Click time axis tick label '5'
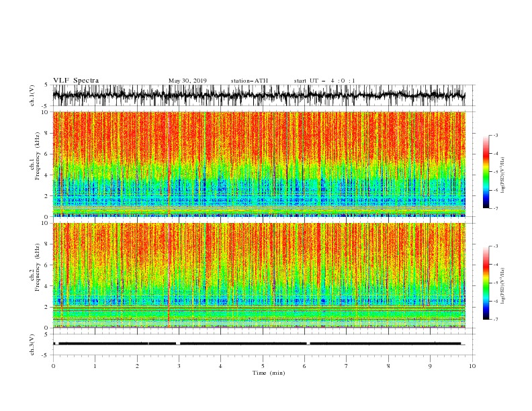 [x=263, y=366]
